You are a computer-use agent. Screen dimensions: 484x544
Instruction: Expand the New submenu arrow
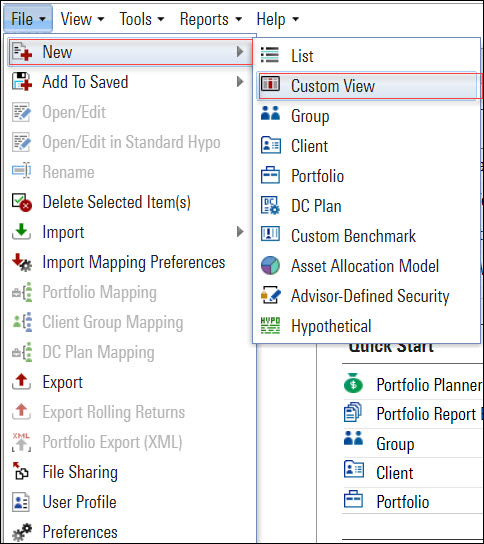240,52
